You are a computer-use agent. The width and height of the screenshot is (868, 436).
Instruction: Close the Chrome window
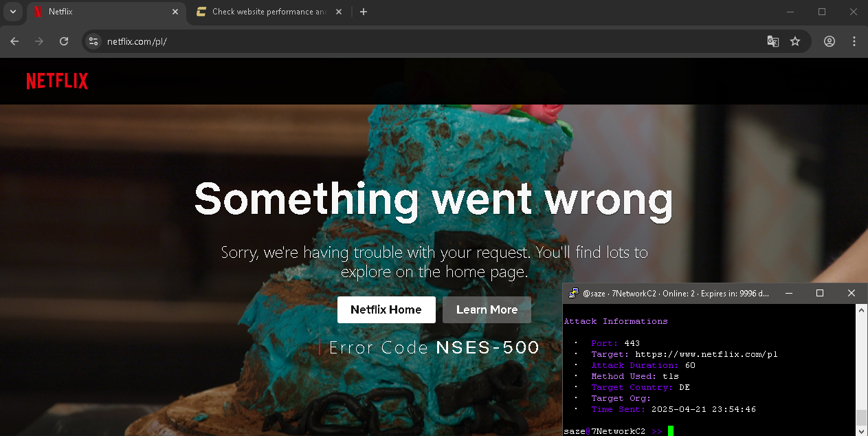pos(853,12)
